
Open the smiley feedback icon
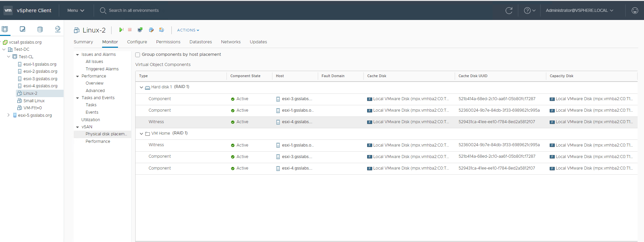[x=635, y=10]
